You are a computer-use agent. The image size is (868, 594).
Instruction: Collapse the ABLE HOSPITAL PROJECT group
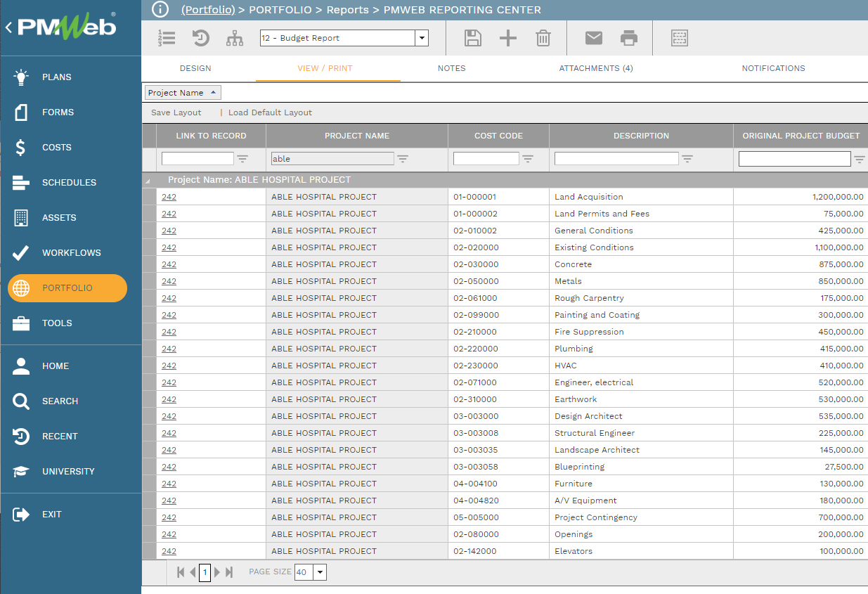148,181
